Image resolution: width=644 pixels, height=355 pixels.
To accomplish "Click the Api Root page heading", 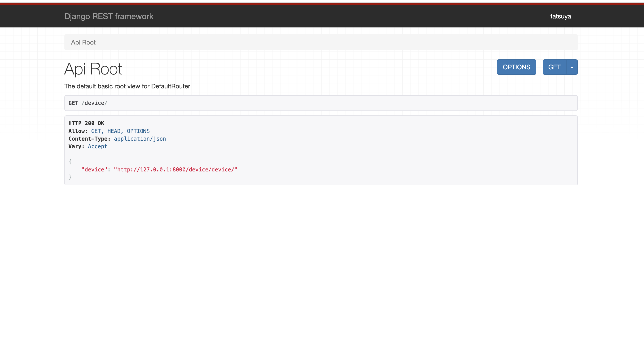I will pyautogui.click(x=93, y=69).
